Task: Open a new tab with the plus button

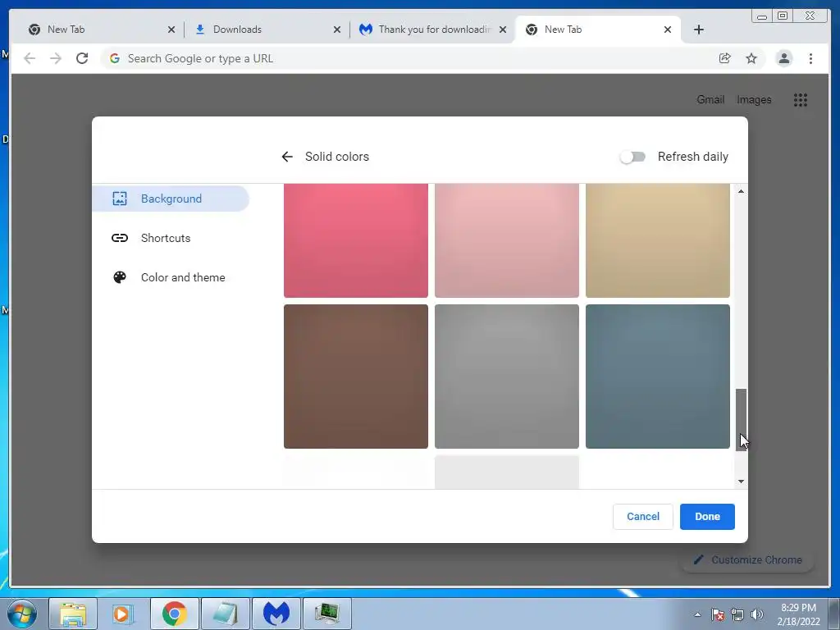Action: point(699,30)
